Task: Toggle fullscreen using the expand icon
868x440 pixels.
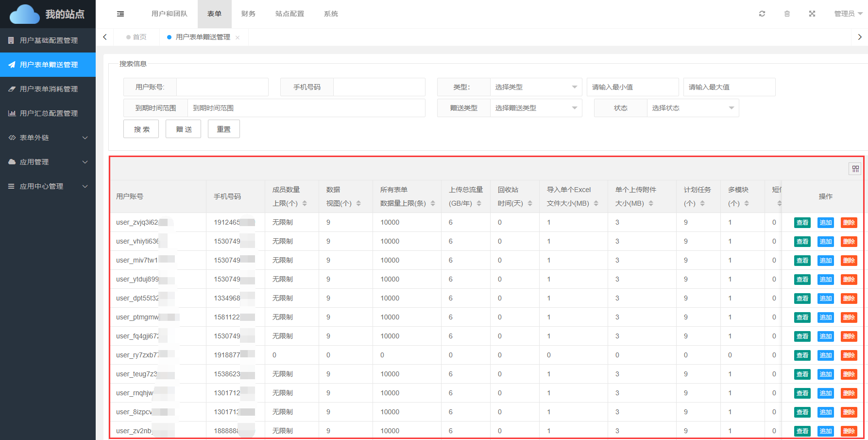Action: coord(812,14)
